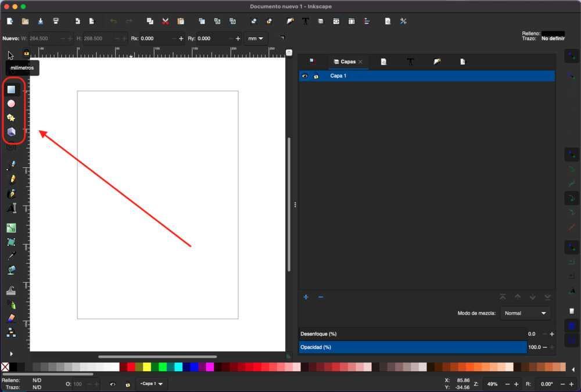Expand the toolbox overflow arrow

[11, 354]
